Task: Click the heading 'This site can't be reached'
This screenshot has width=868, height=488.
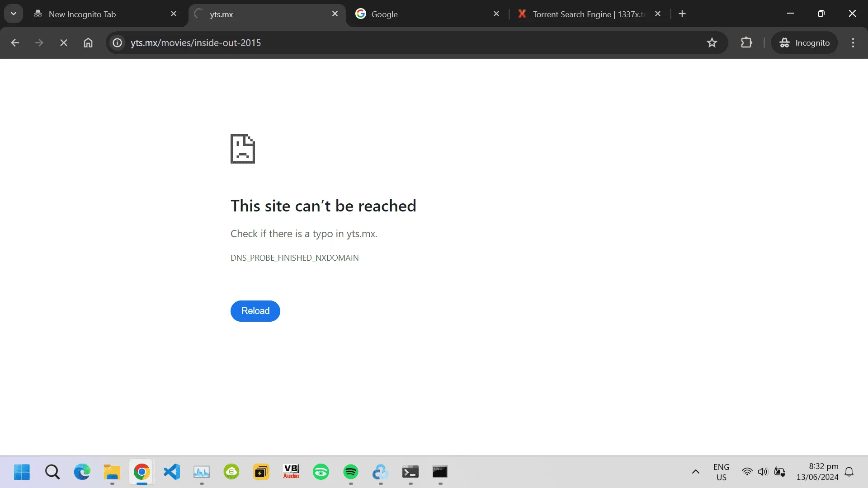Action: click(323, 206)
